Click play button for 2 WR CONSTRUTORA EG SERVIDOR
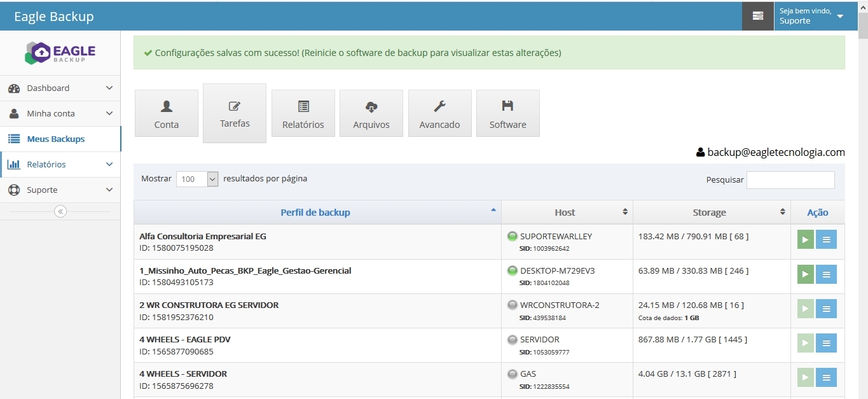 click(x=806, y=309)
